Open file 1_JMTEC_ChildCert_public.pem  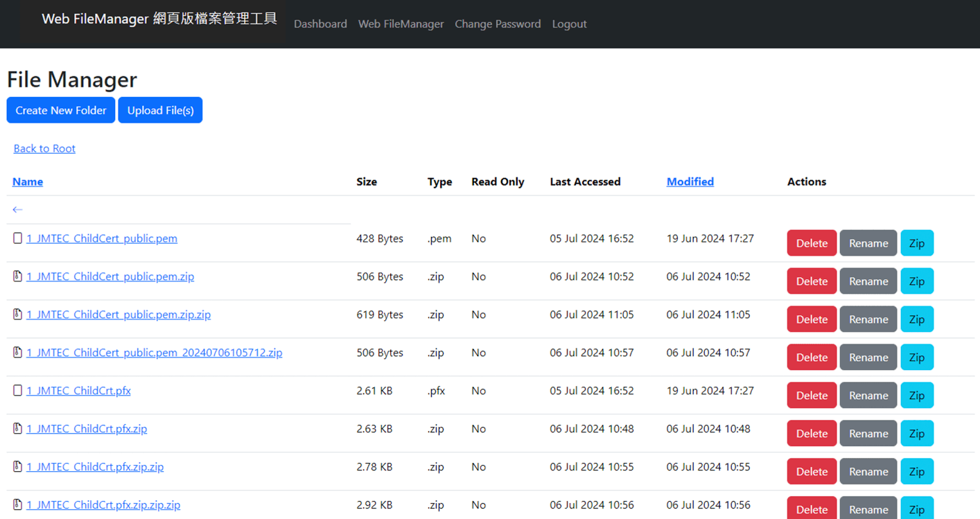click(x=102, y=238)
